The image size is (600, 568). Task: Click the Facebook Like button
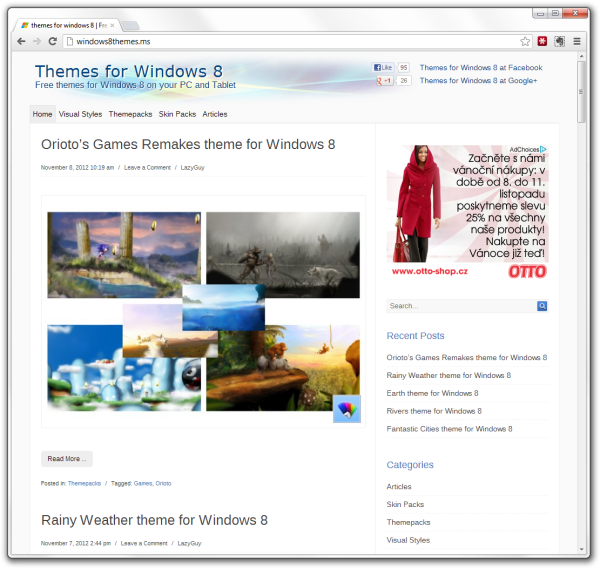[x=383, y=67]
